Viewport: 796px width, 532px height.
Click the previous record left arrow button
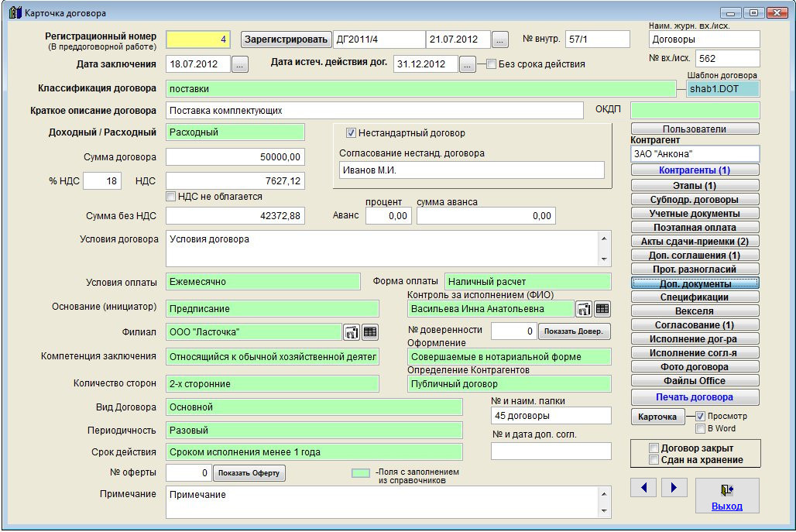644,487
